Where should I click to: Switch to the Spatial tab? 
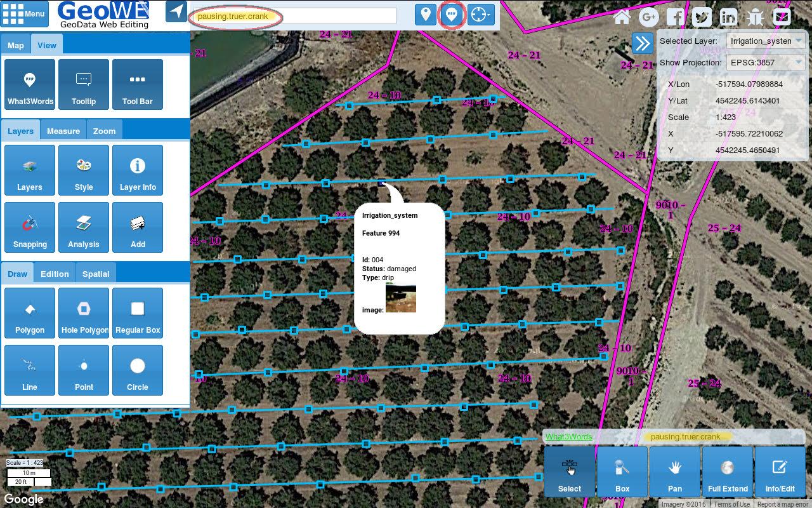tap(96, 274)
